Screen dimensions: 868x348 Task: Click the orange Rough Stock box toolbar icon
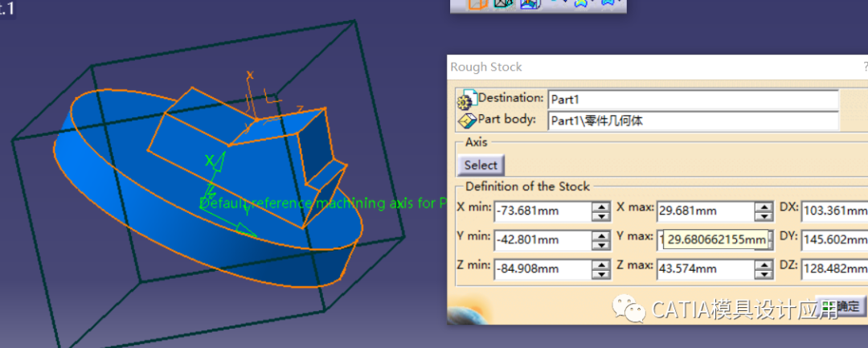477,4
